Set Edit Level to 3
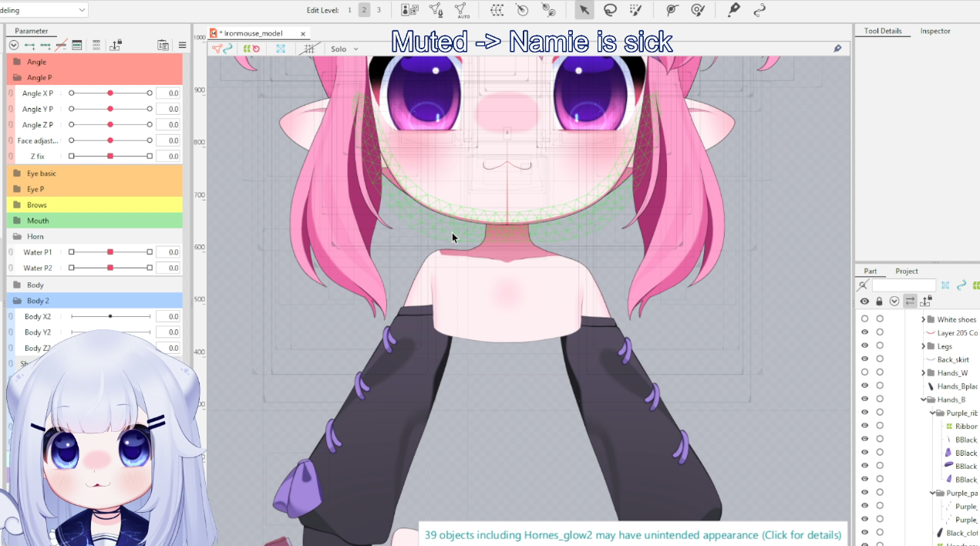 379,10
